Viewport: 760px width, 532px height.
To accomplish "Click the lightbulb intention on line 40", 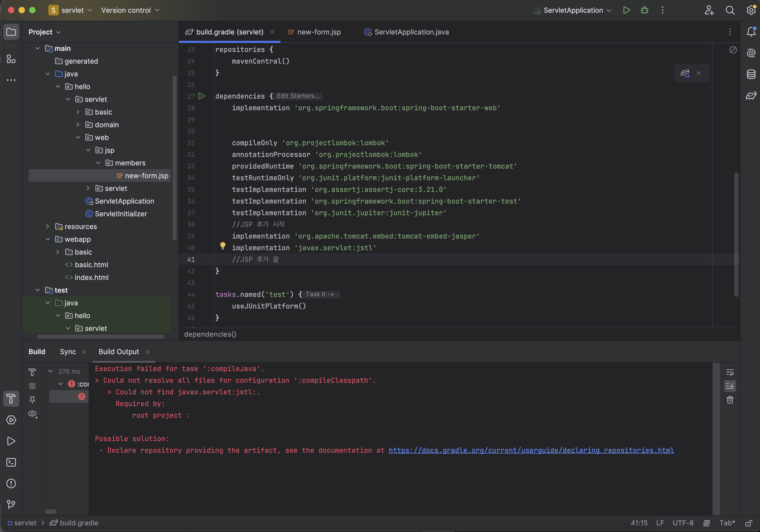I will [223, 246].
